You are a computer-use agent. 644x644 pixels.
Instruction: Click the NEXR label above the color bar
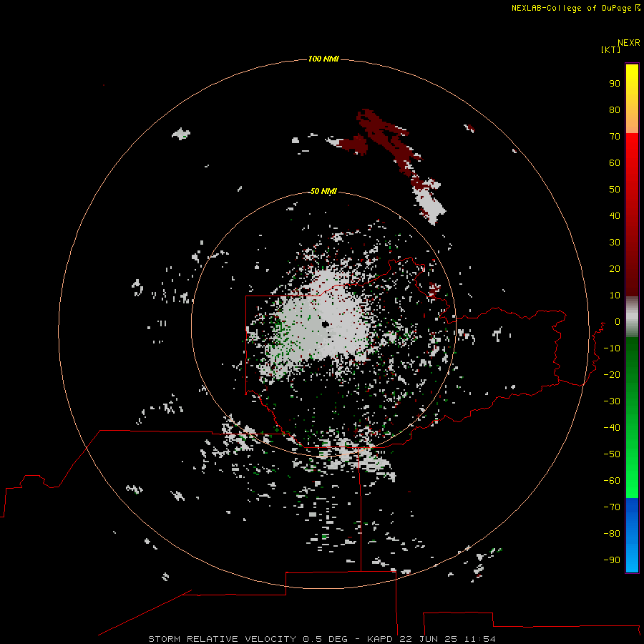[629, 43]
